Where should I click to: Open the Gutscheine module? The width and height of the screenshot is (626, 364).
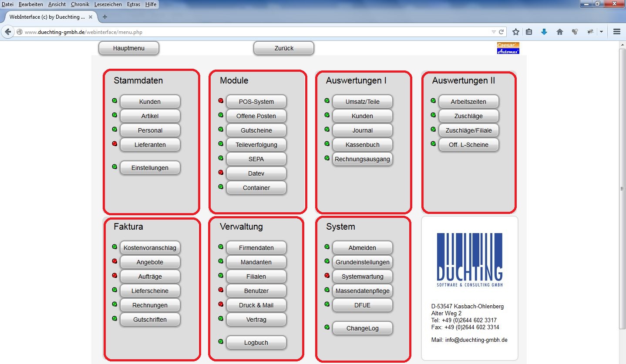(x=256, y=130)
